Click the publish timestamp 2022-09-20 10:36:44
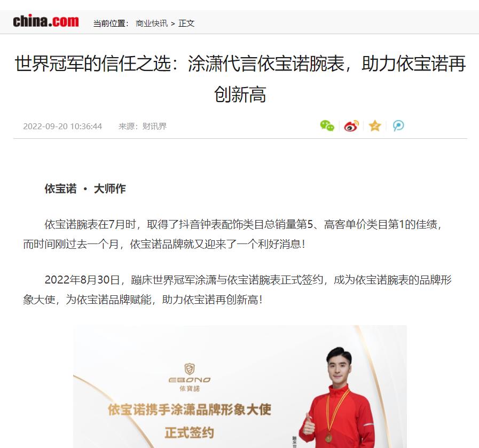Screen dimensions: 479x448 tap(62, 126)
